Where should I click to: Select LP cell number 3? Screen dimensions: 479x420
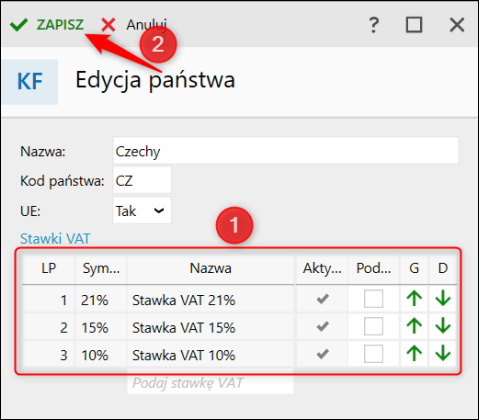pyautogui.click(x=49, y=355)
